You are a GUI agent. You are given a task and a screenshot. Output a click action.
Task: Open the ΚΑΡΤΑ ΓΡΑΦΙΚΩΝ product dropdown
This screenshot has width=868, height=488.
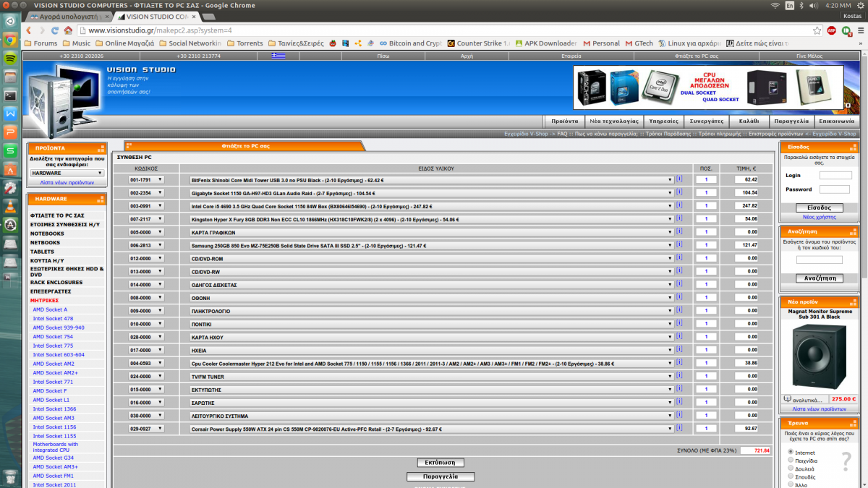pyautogui.click(x=432, y=232)
